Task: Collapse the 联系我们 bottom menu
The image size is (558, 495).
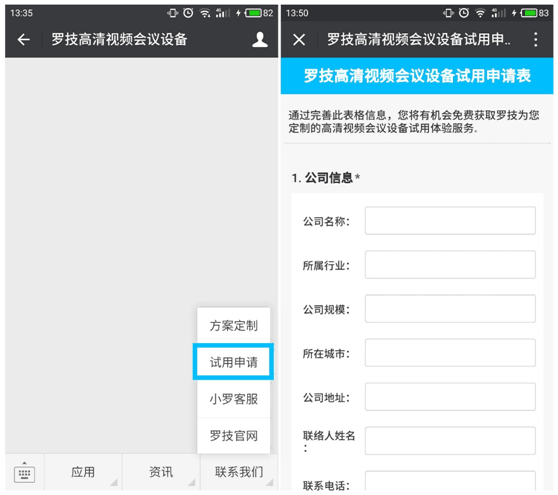Action: 239,472
